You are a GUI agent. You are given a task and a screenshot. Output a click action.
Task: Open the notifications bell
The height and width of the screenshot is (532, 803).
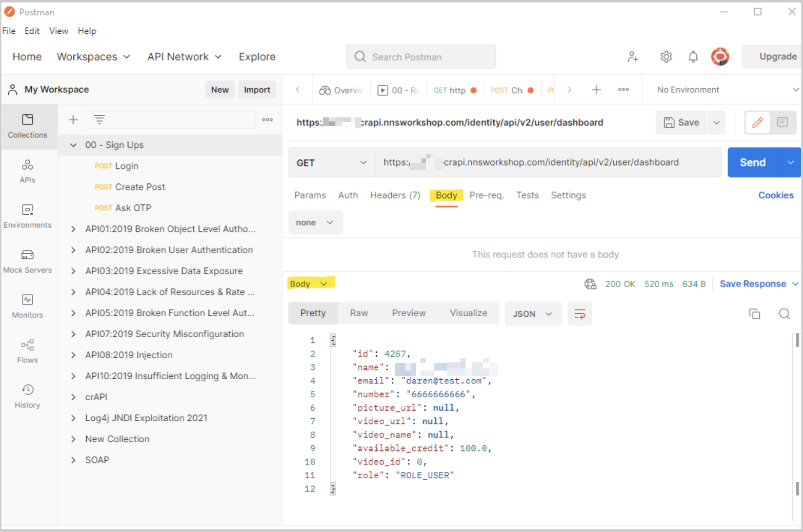coord(693,57)
